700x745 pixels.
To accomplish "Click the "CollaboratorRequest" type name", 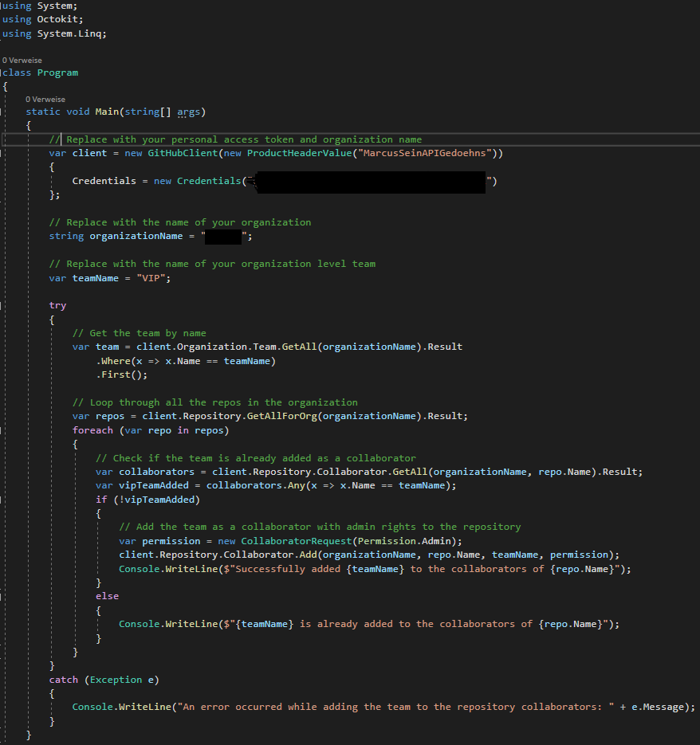I will tap(297, 541).
